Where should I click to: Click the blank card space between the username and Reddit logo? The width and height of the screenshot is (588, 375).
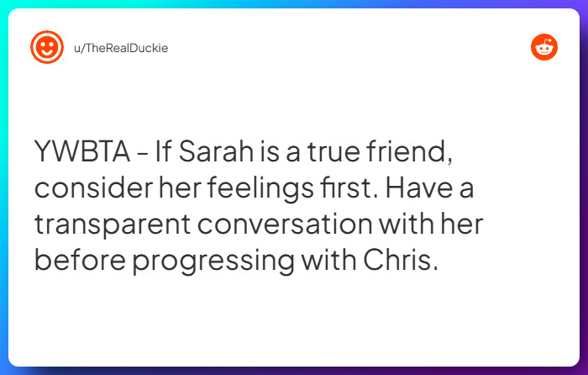tap(349, 48)
